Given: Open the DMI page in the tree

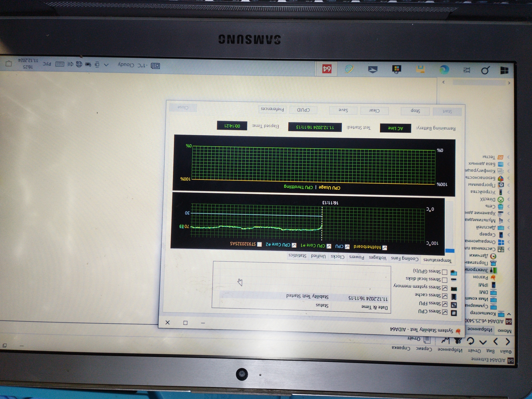Looking at the screenshot, I should pyautogui.click(x=488, y=292).
